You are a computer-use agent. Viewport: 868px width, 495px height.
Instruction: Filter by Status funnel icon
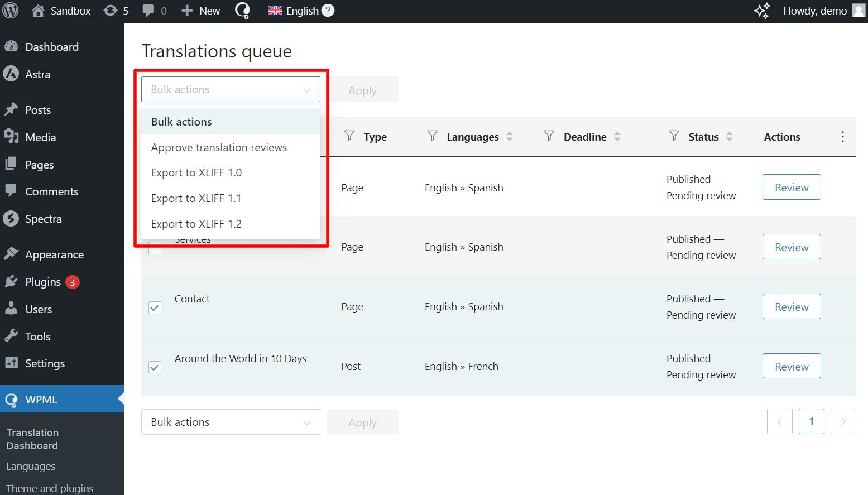click(674, 136)
